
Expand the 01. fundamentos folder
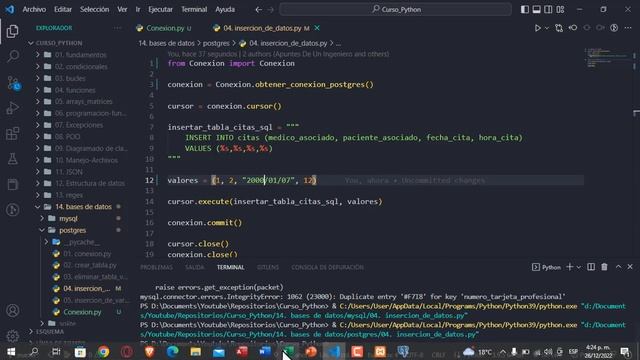tap(80, 55)
